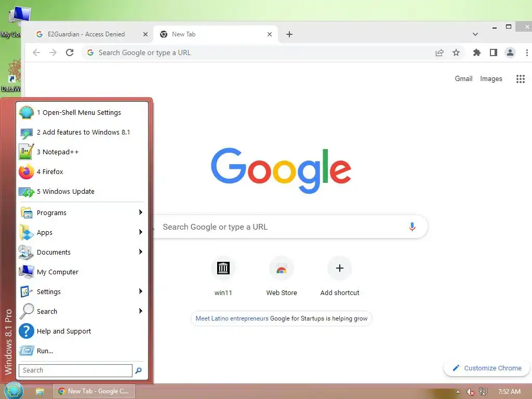Show hidden tray icons arrow
The height and width of the screenshot is (399, 532).
458,392
